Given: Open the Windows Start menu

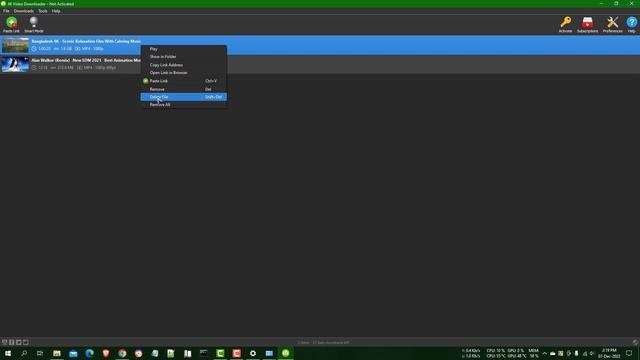Looking at the screenshot, I should (8, 353).
